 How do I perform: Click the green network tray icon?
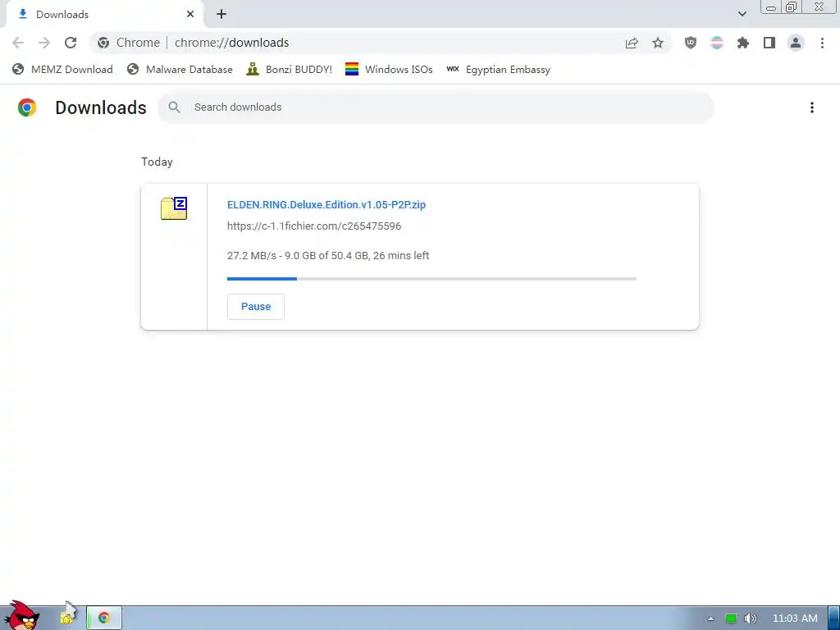click(x=731, y=619)
